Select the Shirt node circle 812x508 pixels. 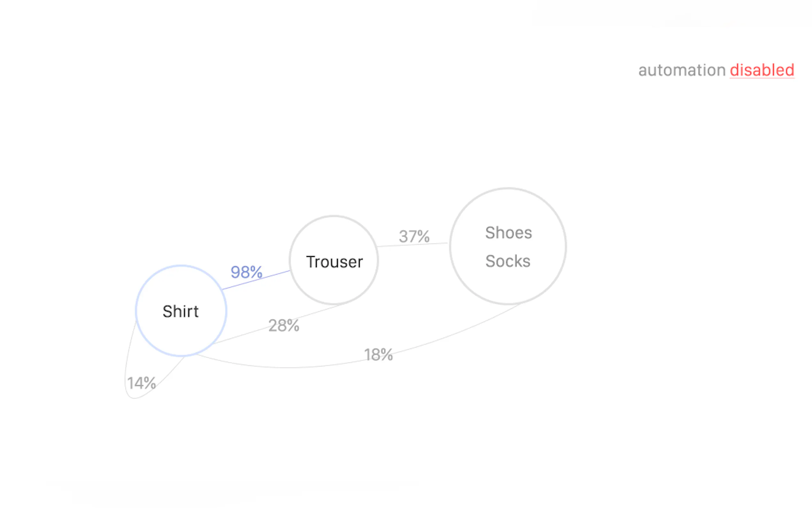[181, 329]
